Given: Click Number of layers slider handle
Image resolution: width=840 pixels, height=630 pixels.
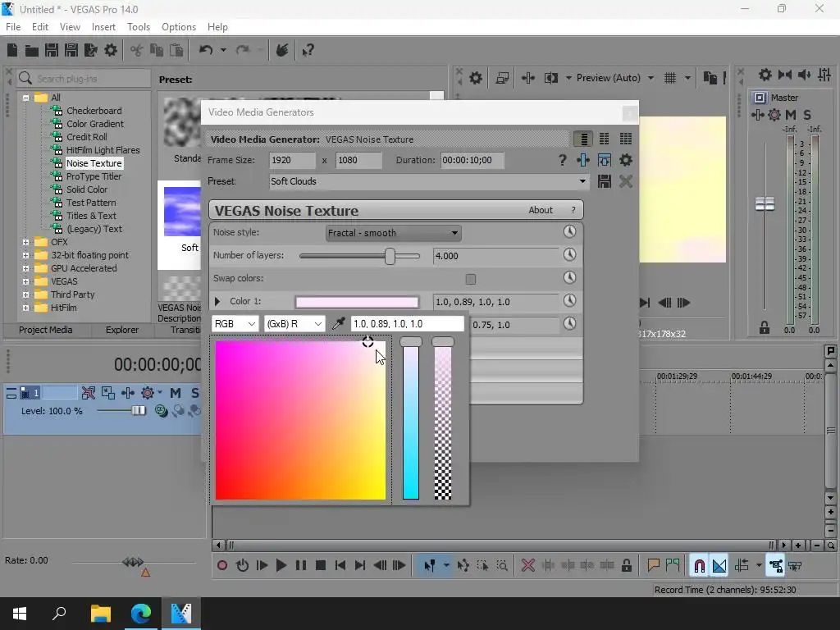Looking at the screenshot, I should click(x=390, y=256).
